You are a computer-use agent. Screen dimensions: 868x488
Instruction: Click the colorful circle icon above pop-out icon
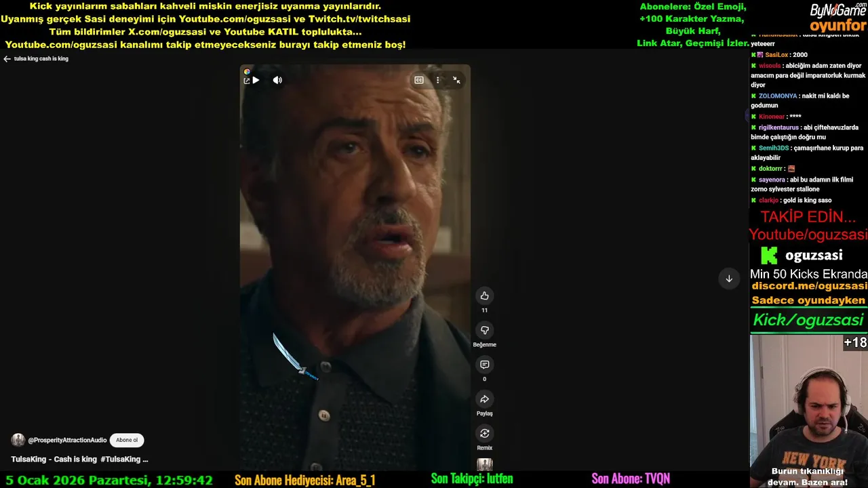pos(247,71)
